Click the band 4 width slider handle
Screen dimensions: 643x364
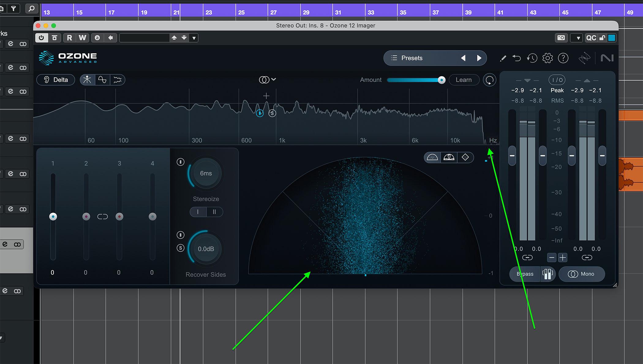point(152,217)
